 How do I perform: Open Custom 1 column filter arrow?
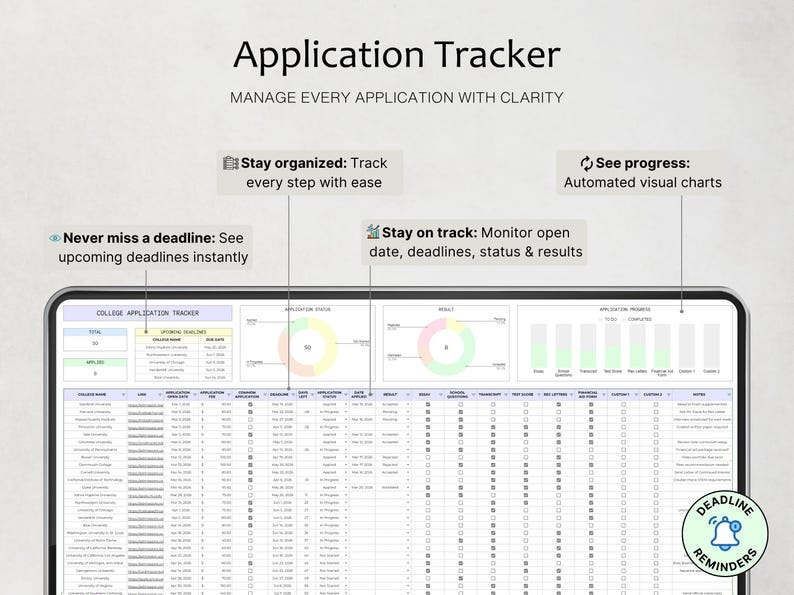(636, 394)
